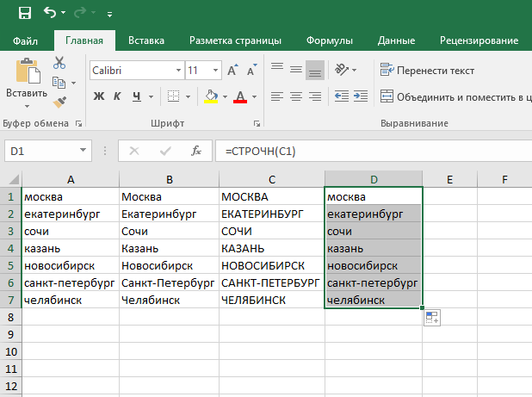The image size is (532, 397).
Task: Select all cells with the corner triangle
Action: tap(13, 179)
